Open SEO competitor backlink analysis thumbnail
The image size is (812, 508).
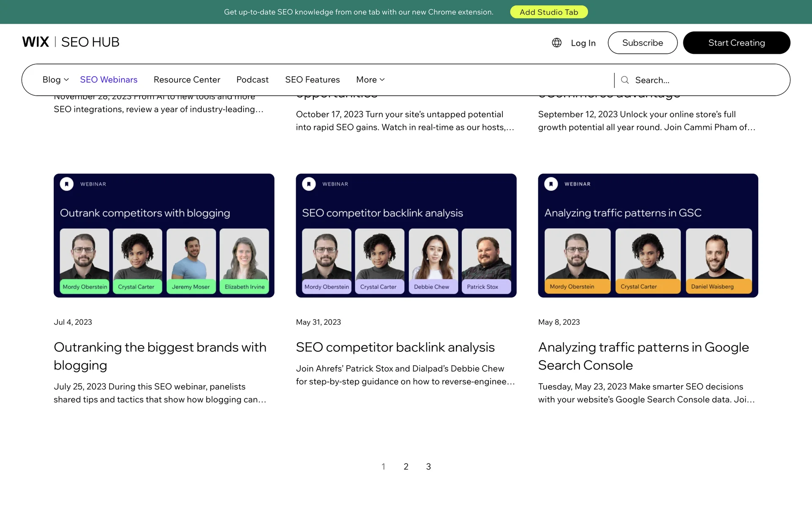coord(406,235)
